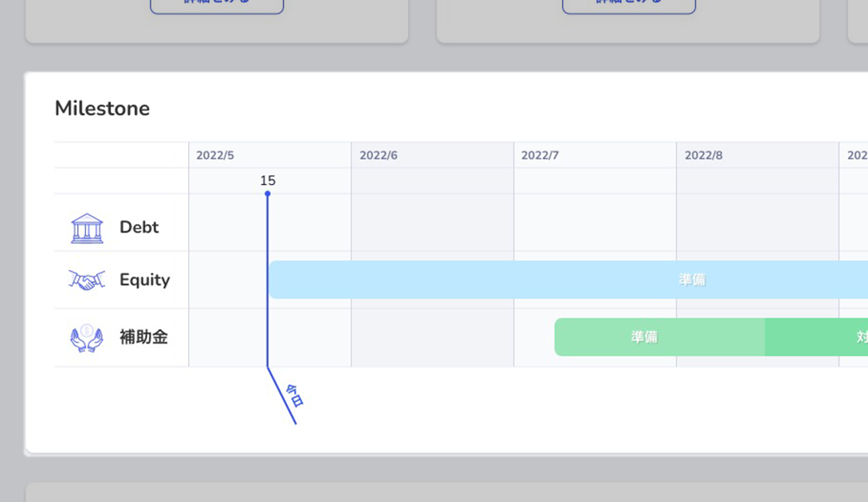Click the dot atop the today line
The width and height of the screenshot is (868, 502).
(268, 194)
